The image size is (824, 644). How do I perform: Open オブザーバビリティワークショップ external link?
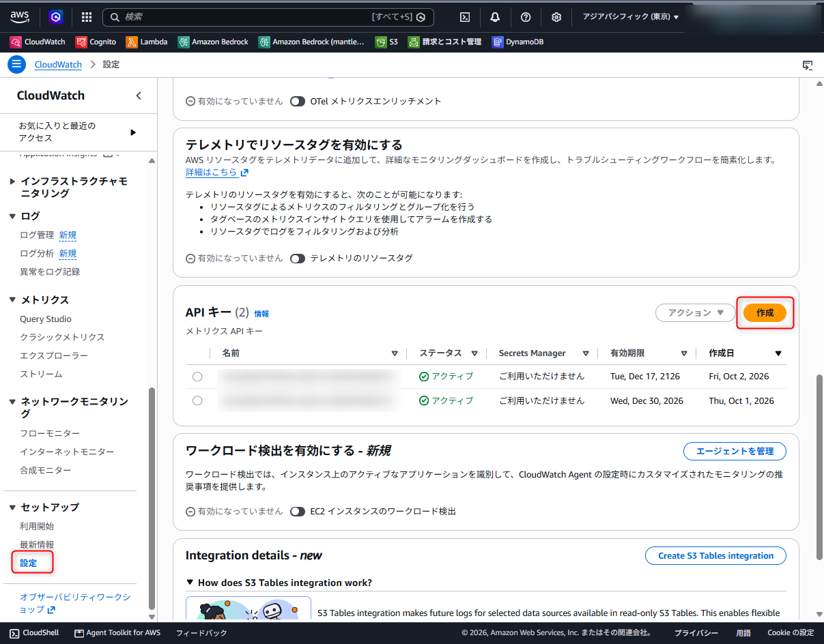coord(75,603)
